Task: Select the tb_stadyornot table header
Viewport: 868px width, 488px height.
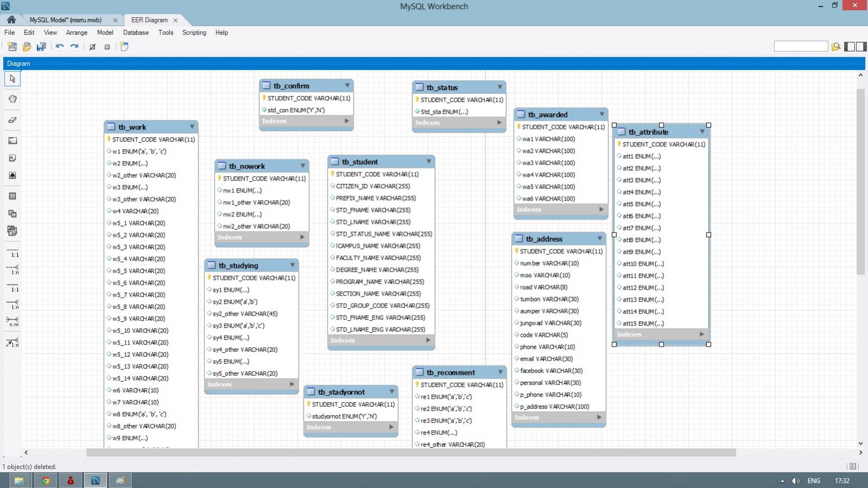Action: point(351,392)
